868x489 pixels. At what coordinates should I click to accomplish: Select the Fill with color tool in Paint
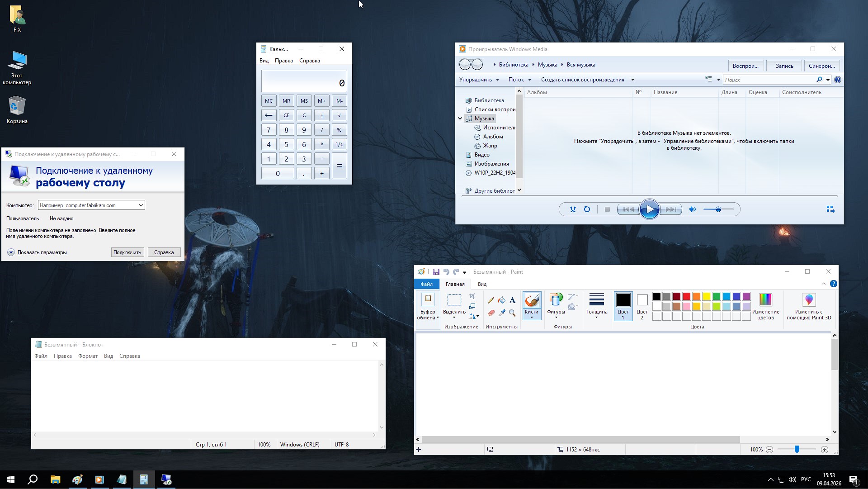[502, 300]
